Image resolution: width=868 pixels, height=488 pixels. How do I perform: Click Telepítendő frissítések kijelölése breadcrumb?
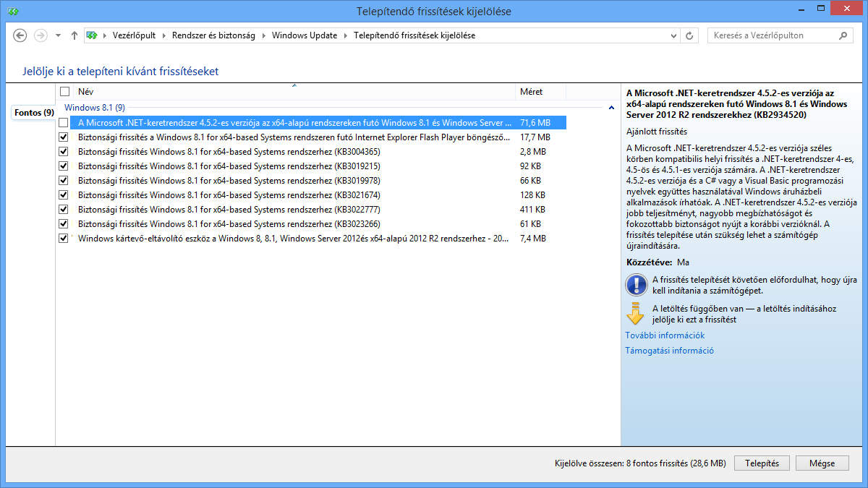click(414, 35)
